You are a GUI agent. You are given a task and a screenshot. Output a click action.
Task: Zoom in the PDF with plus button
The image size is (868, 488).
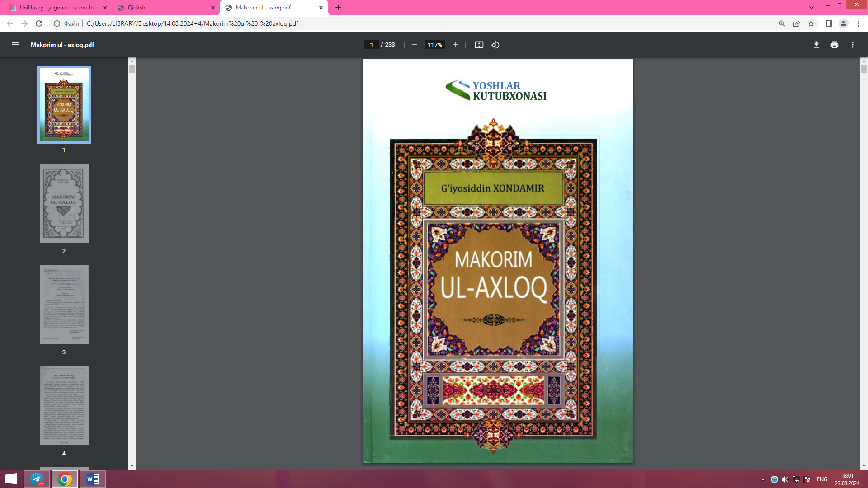455,45
